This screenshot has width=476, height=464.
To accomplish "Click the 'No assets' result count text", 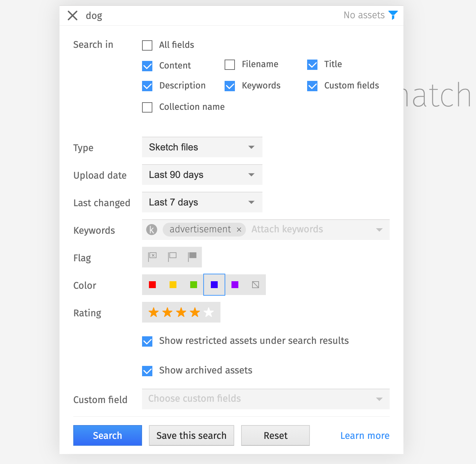I will [x=364, y=15].
